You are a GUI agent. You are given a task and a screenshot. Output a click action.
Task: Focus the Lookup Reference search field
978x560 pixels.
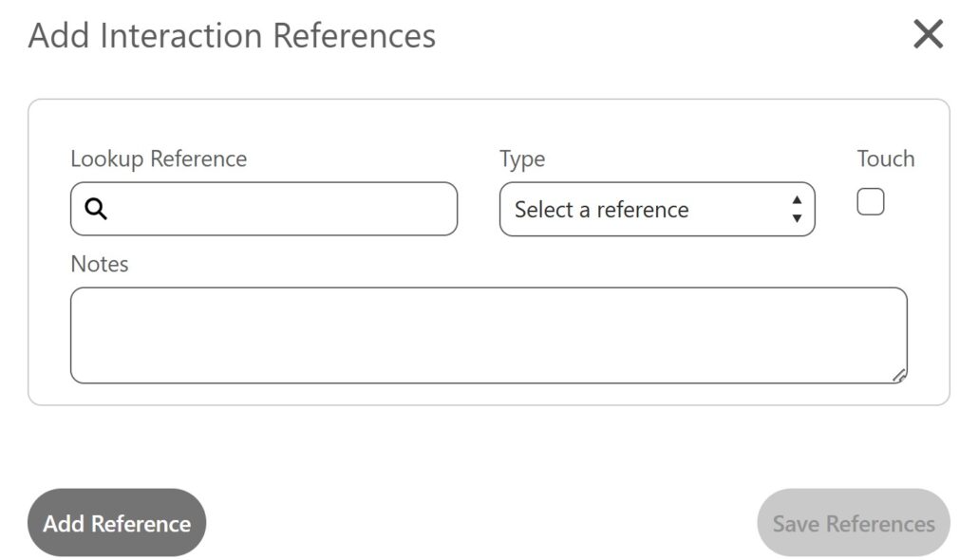coord(264,208)
